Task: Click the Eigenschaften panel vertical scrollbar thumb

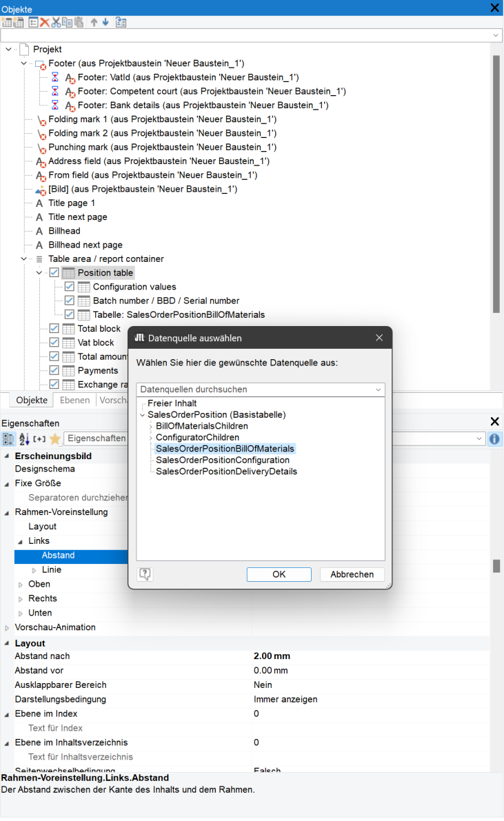Action: coord(496,567)
